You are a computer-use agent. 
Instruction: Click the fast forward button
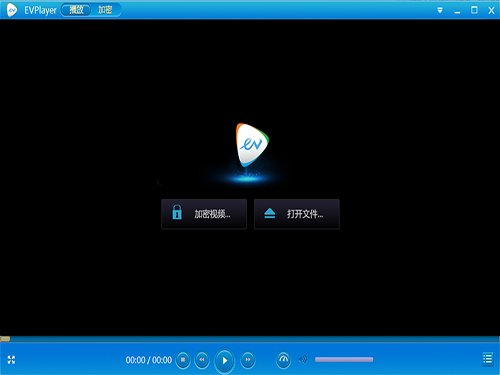[x=248, y=360]
